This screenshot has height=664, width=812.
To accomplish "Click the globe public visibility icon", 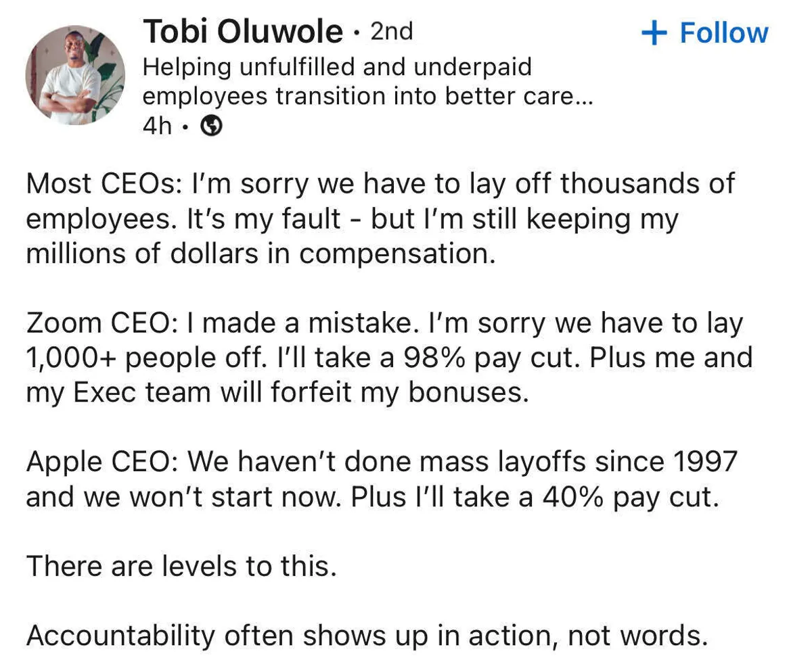I will 213,126.
